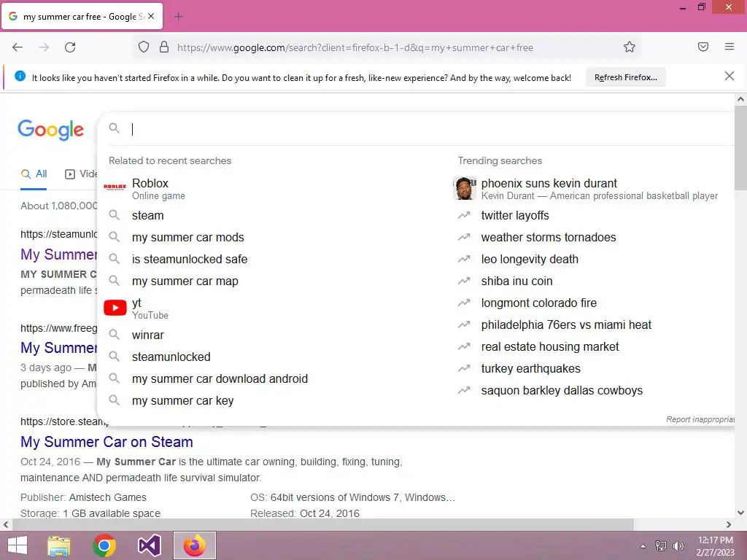Open the taskbar clock showing 12:17 PM
This screenshot has height=560, width=747.
[715, 545]
